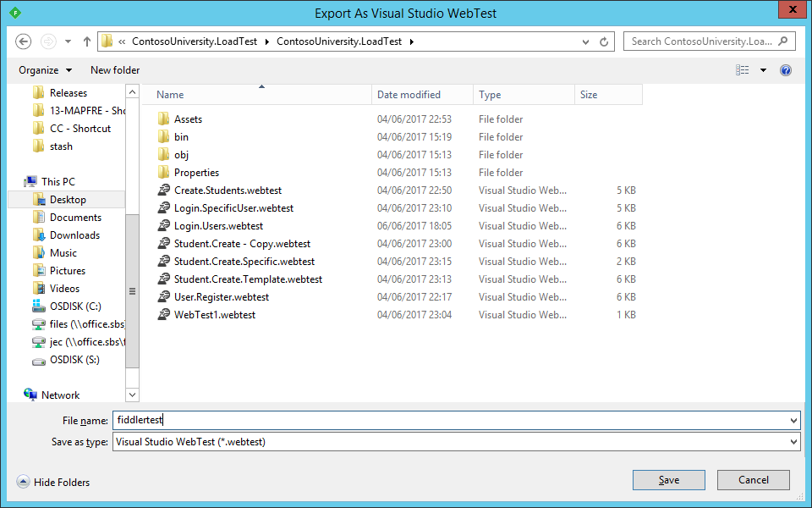Sort by the Name column header
The width and height of the screenshot is (812, 508).
click(x=257, y=95)
